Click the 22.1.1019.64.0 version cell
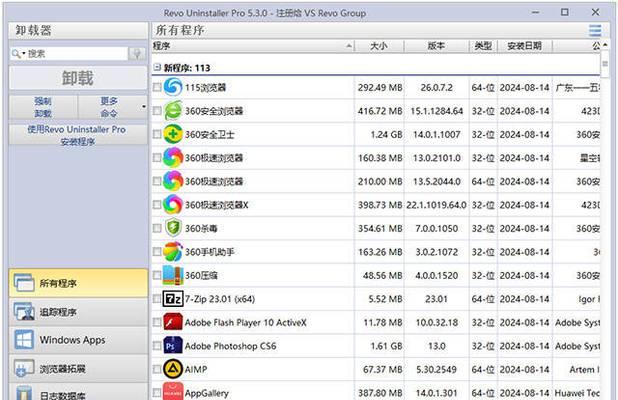Image resolution: width=618 pixels, height=400 pixels. [436, 205]
